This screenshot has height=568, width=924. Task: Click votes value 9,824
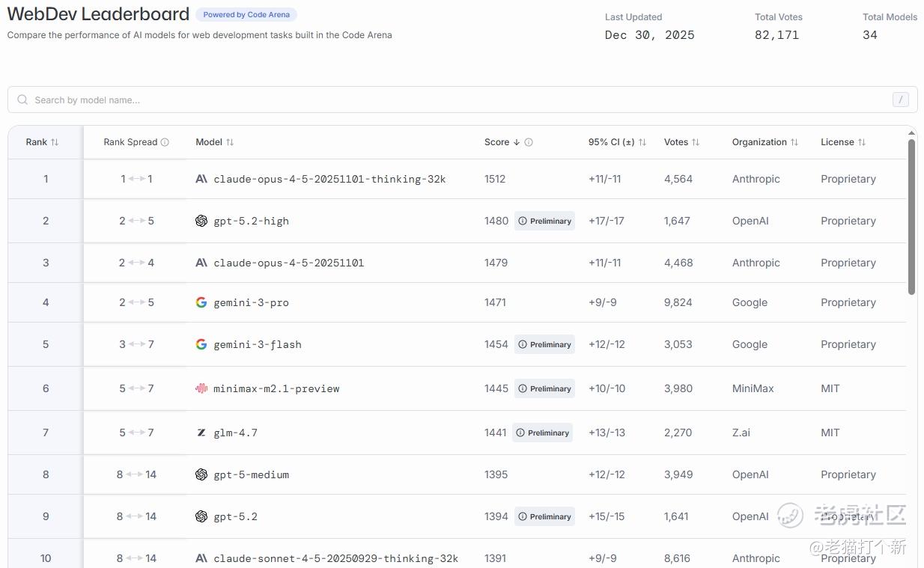click(x=678, y=302)
